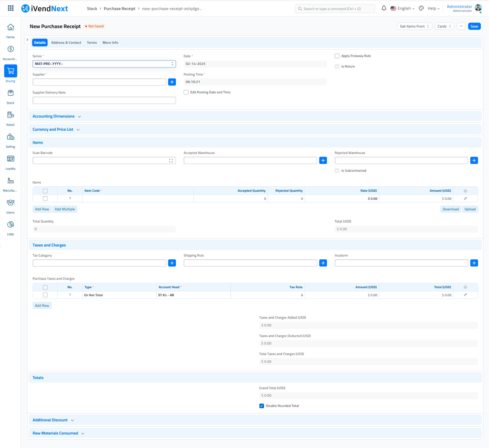Click the plus icon next to Supplier
This screenshot has width=489, height=448.
coord(172,82)
